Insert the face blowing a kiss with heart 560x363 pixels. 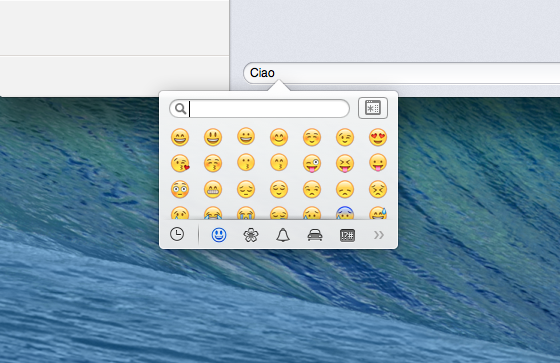point(180,163)
